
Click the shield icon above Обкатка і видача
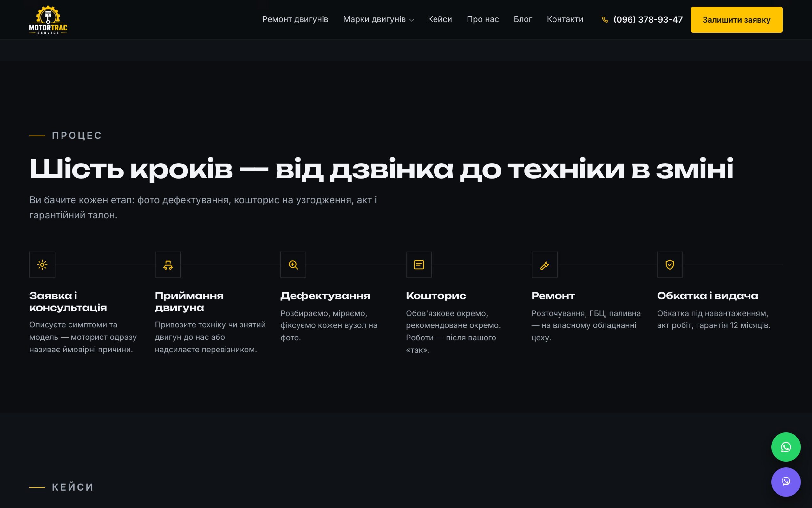[x=670, y=265]
